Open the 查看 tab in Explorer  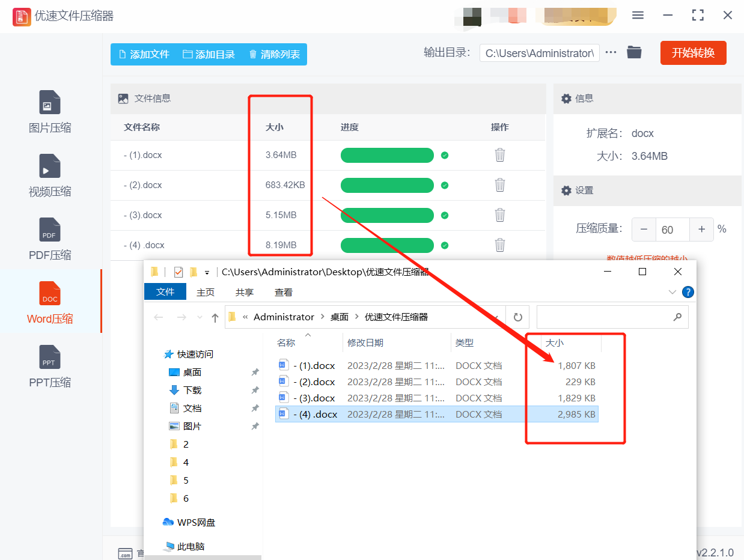click(284, 292)
